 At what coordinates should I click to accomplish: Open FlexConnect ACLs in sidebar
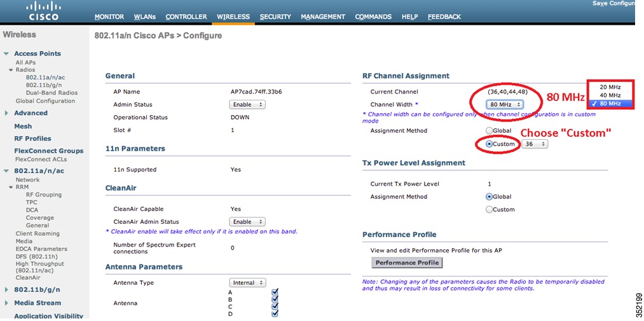(x=41, y=160)
